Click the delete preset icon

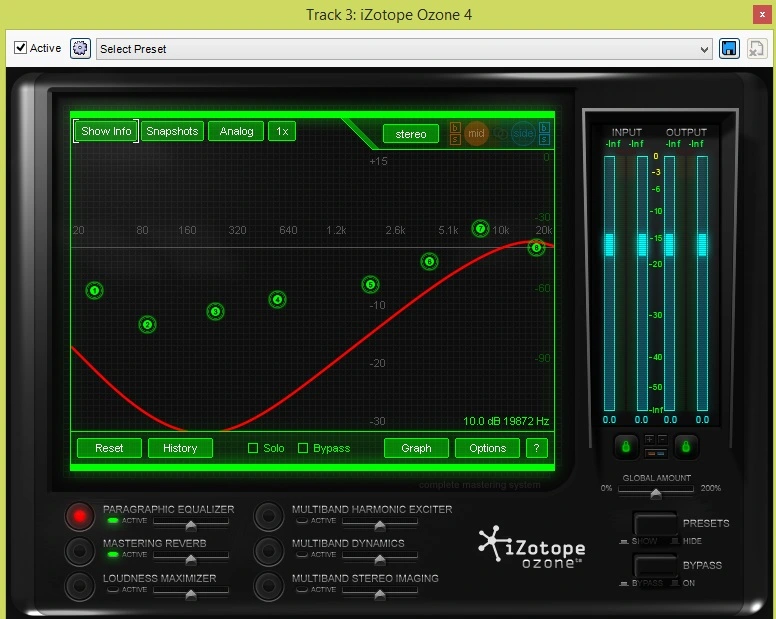[x=756, y=48]
